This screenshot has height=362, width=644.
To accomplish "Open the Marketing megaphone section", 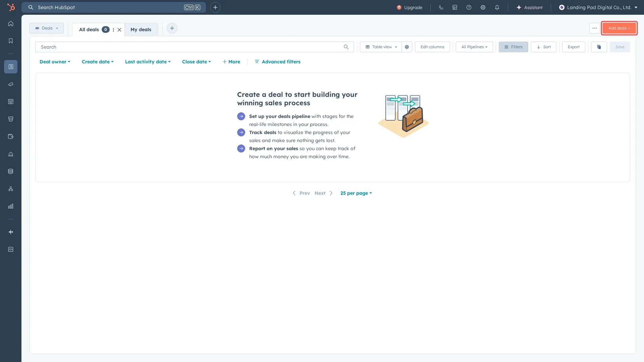I will [11, 84].
